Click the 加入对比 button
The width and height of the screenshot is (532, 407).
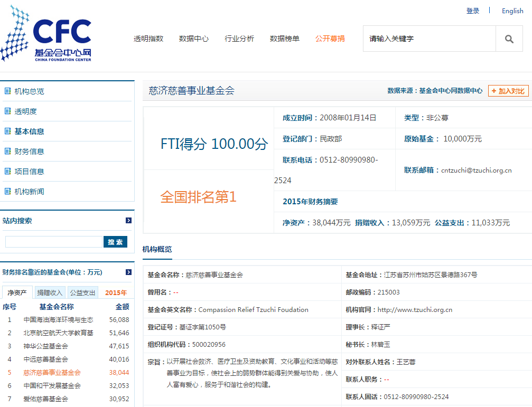pyautogui.click(x=508, y=91)
